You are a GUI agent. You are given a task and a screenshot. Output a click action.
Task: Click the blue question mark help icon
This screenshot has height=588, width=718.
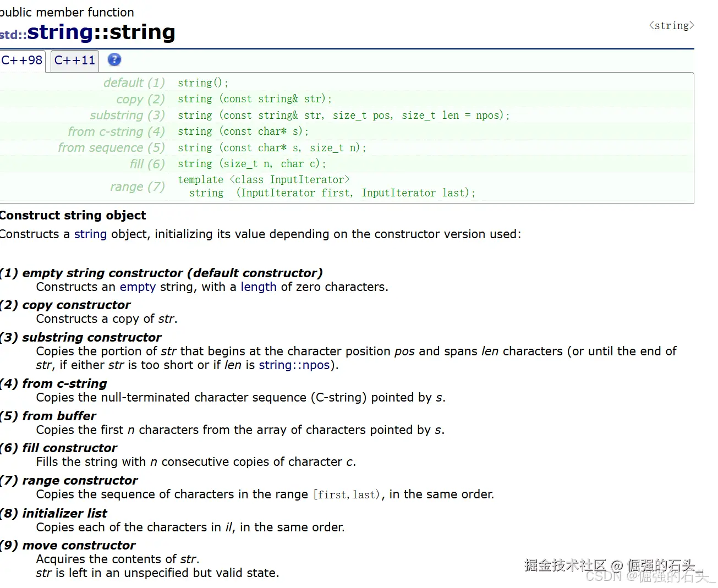point(114,60)
